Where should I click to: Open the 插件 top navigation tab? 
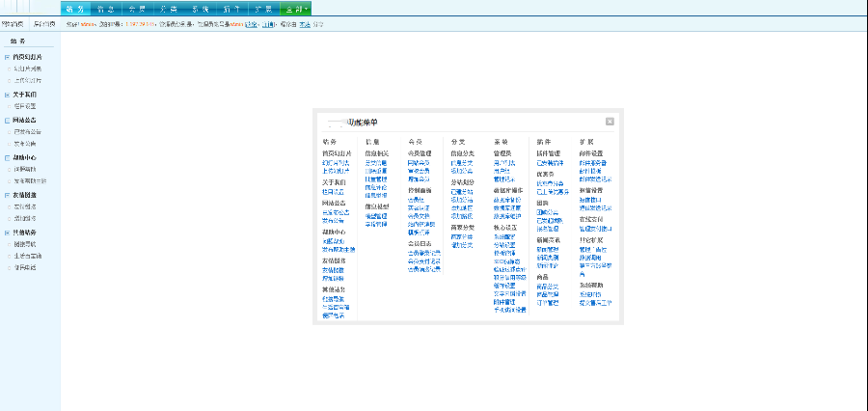click(x=231, y=9)
